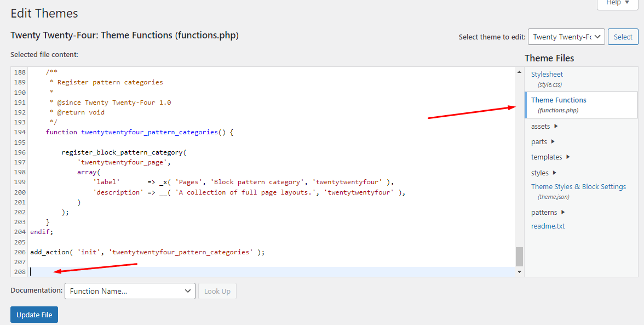Click line number 194 in the gutter

click(20, 132)
